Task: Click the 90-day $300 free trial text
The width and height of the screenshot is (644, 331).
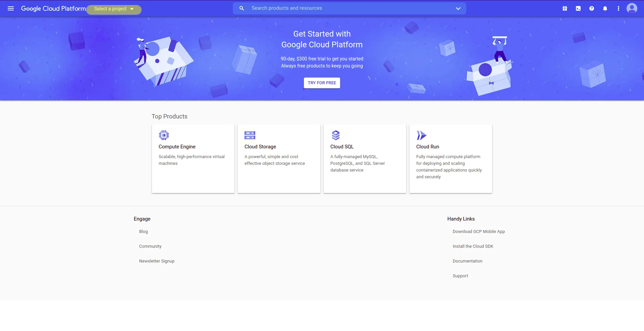Action: 322,59
